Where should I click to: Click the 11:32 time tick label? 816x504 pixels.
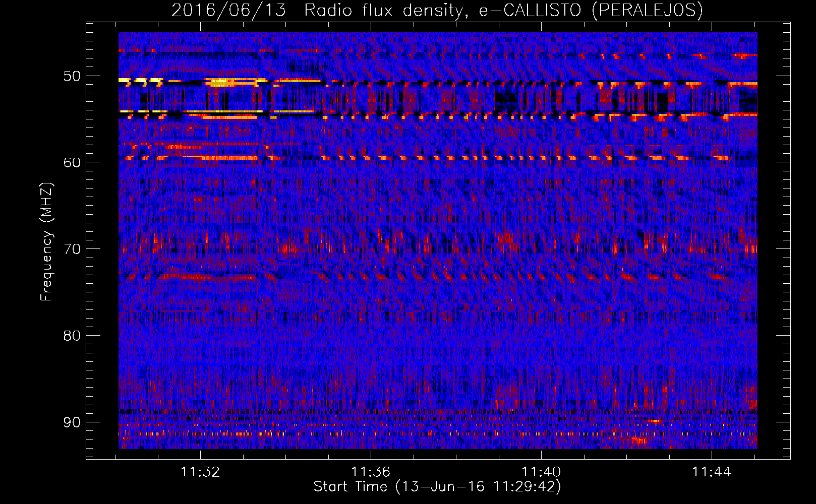coord(200,472)
